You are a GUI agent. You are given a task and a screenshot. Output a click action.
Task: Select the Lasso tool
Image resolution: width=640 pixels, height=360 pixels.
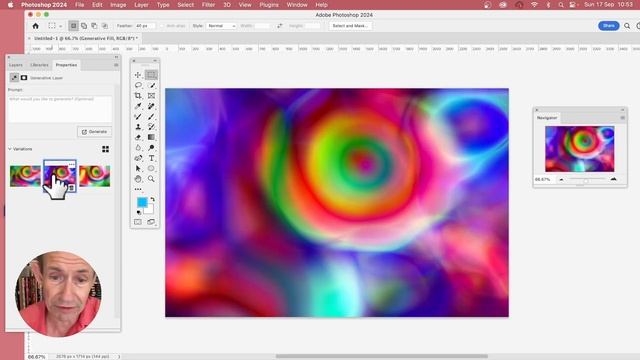point(138,85)
